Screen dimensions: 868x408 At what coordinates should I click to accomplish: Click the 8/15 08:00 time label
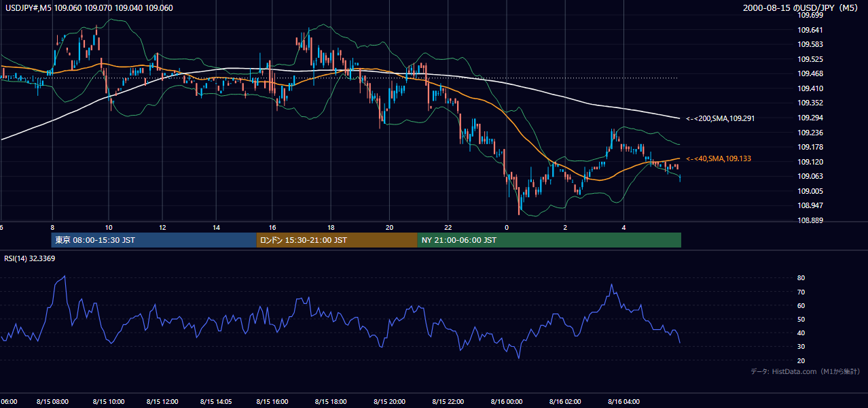pyautogui.click(x=52, y=401)
